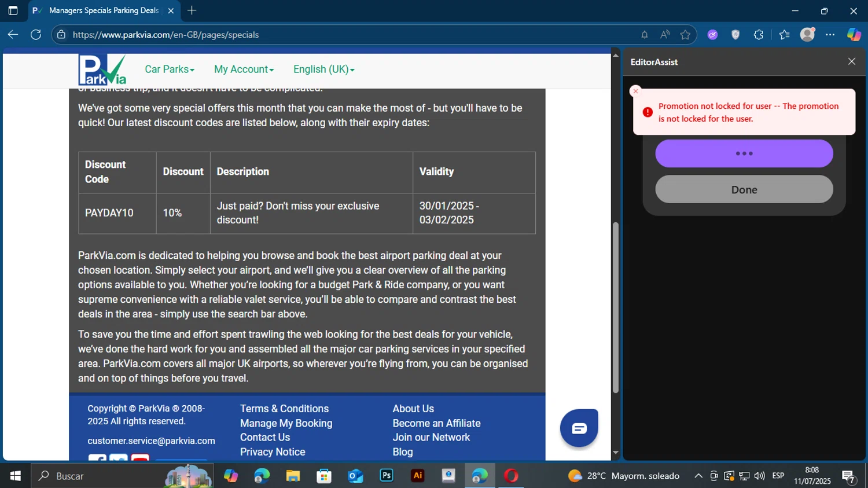The image size is (868, 488).
Task: Open the Windows Start menu
Action: [x=15, y=476]
